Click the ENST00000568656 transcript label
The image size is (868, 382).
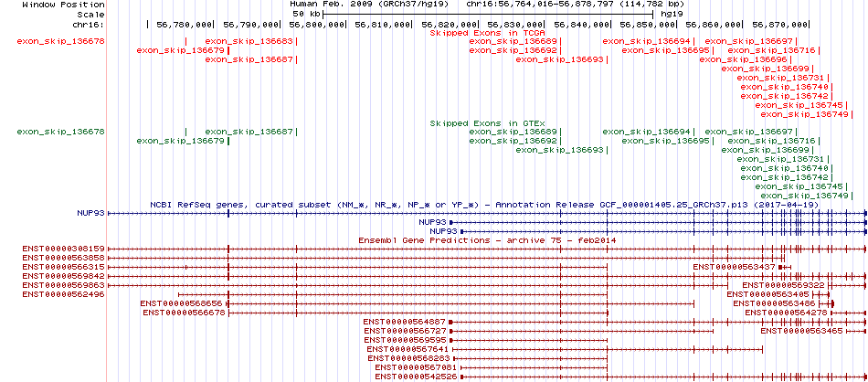[181, 303]
